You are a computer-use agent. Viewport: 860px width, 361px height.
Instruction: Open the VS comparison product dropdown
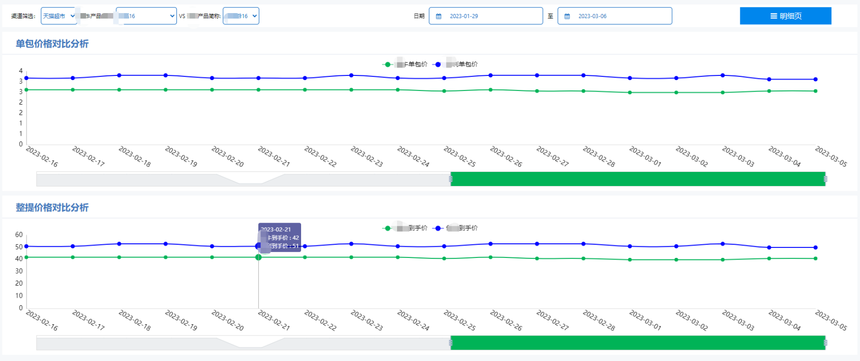click(x=241, y=16)
